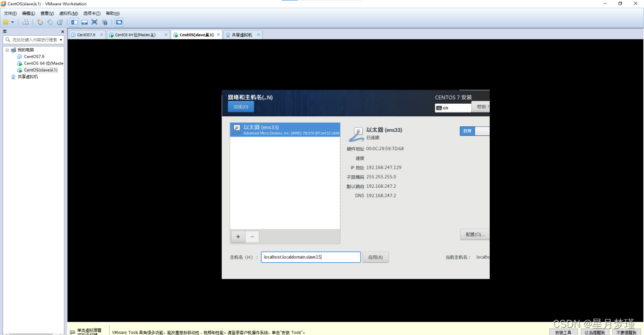The height and width of the screenshot is (335, 644).
Task: Switch to the CentOS7.9 tab
Action: [86, 35]
